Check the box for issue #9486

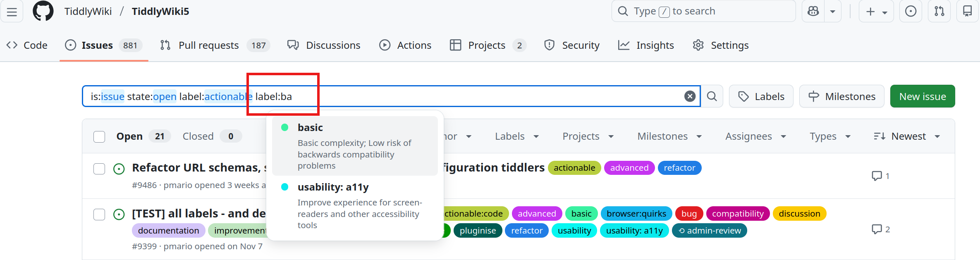[99, 169]
